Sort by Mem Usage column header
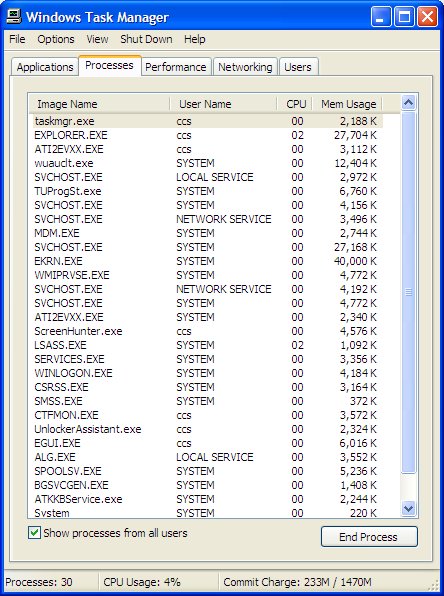This screenshot has width=444, height=596. click(348, 104)
